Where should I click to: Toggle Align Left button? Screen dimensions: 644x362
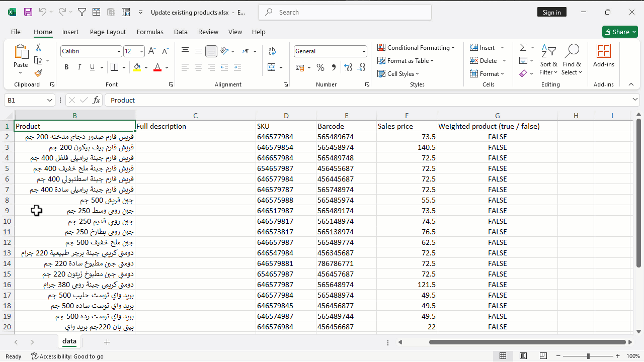pyautogui.click(x=185, y=67)
